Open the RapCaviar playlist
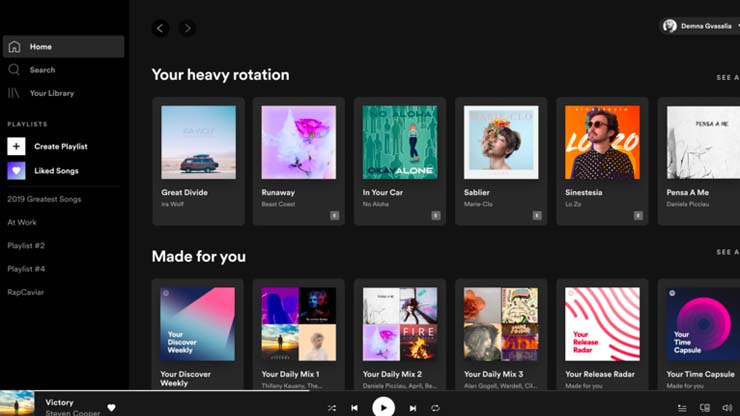The width and height of the screenshot is (740, 416). pos(25,292)
